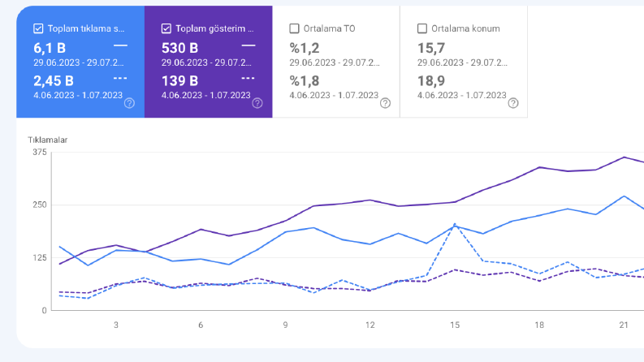Click the 375 y-axis label

click(x=40, y=153)
